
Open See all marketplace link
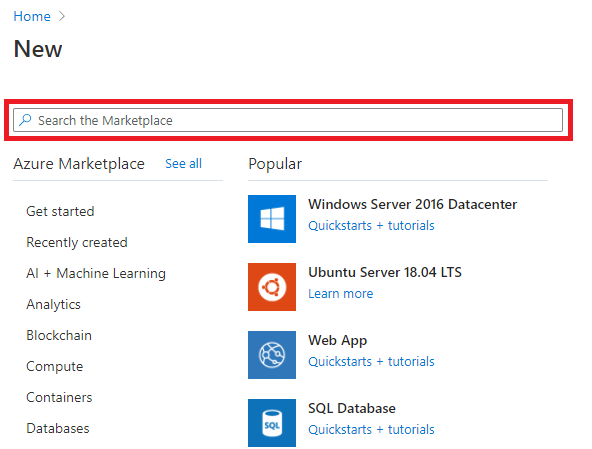point(183,164)
